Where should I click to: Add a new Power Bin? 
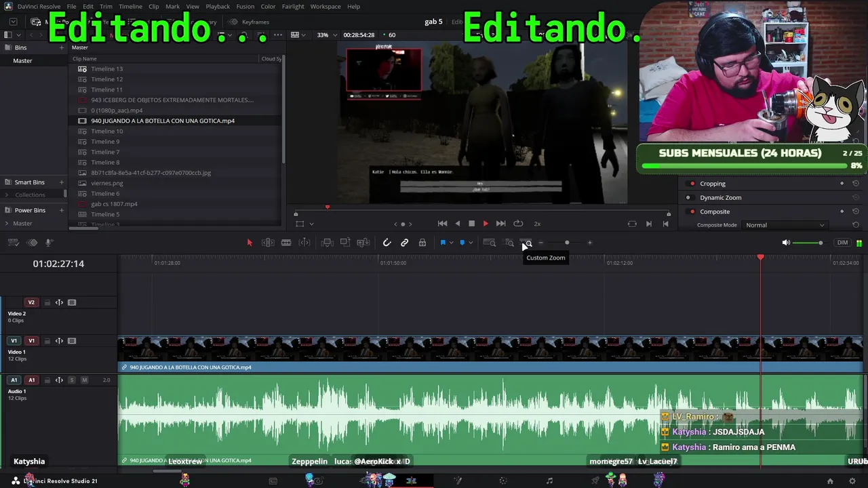pyautogui.click(x=62, y=210)
